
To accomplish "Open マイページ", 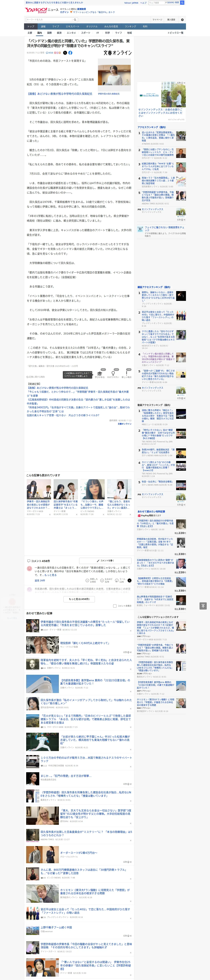I will click(x=157, y=20).
